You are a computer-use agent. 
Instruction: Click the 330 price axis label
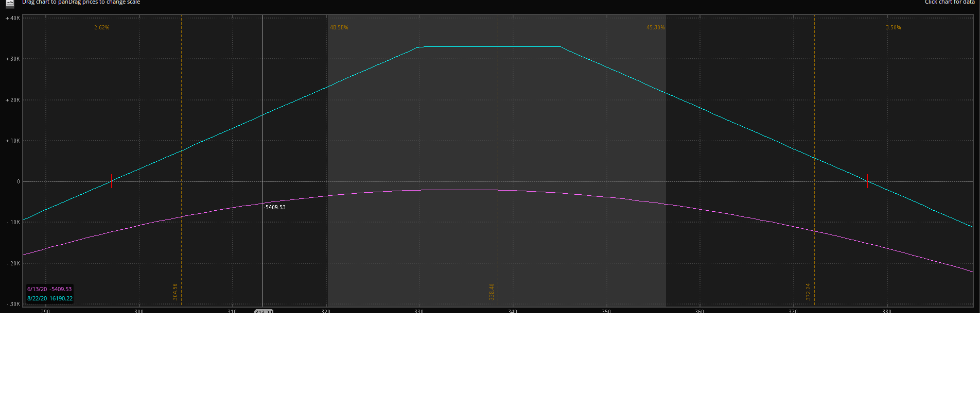419,311
